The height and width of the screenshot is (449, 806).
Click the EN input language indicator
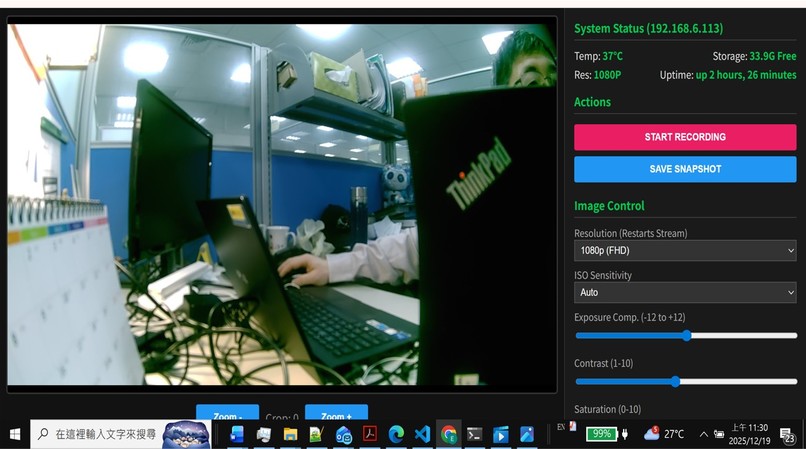pos(561,427)
